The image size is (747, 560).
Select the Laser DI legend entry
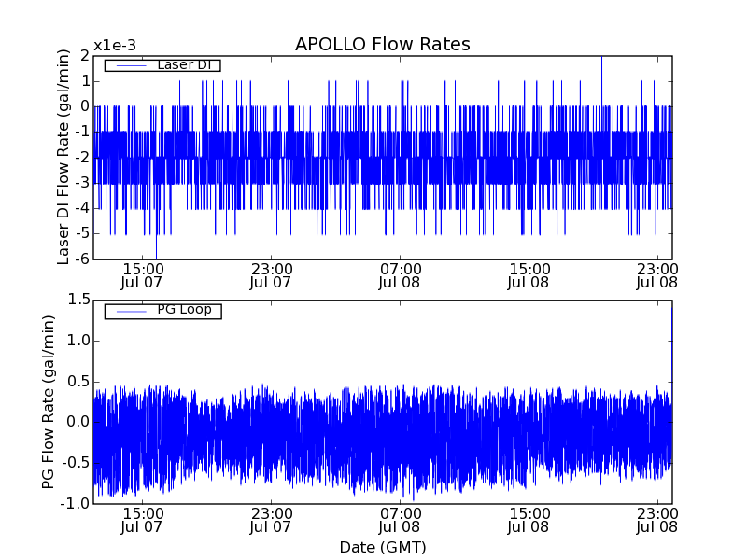tap(162, 64)
